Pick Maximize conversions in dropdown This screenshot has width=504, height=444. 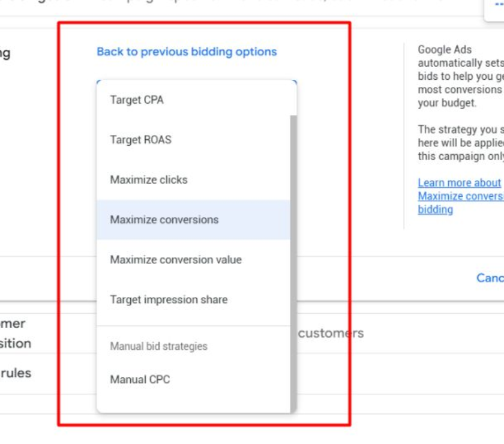click(193, 220)
